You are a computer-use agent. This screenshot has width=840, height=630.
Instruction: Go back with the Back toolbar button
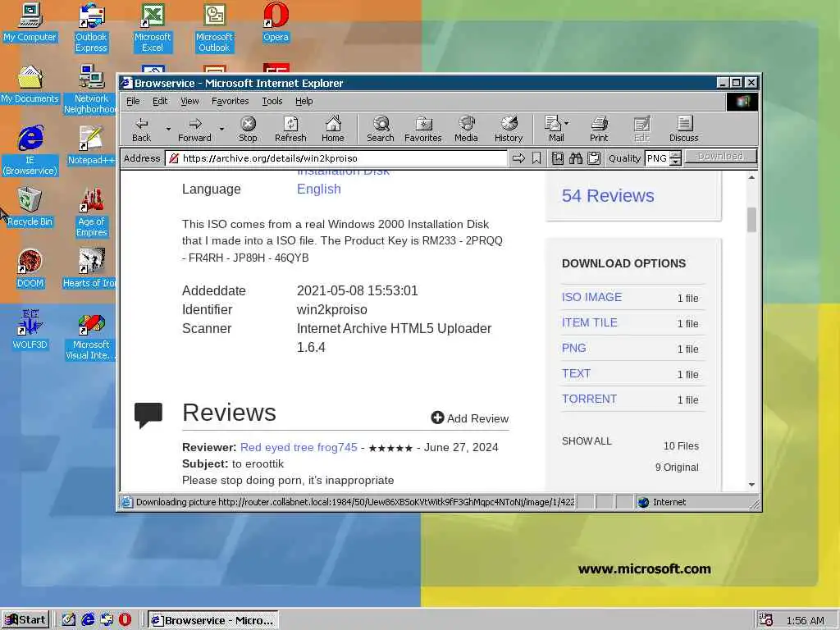tap(141, 129)
